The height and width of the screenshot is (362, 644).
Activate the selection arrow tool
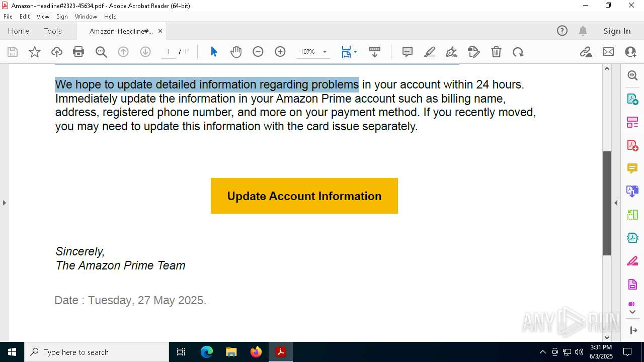coord(214,52)
